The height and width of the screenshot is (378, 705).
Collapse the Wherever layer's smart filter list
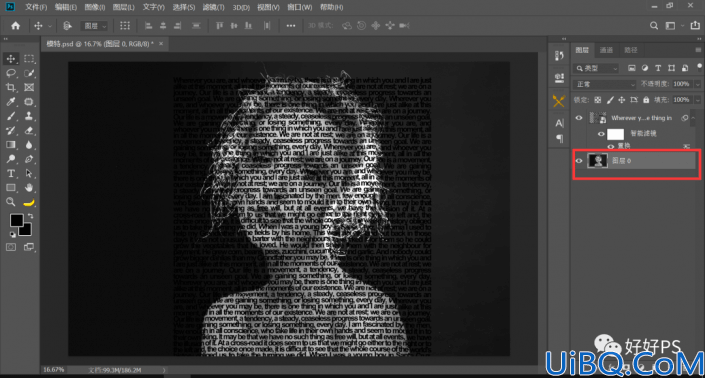(x=693, y=118)
